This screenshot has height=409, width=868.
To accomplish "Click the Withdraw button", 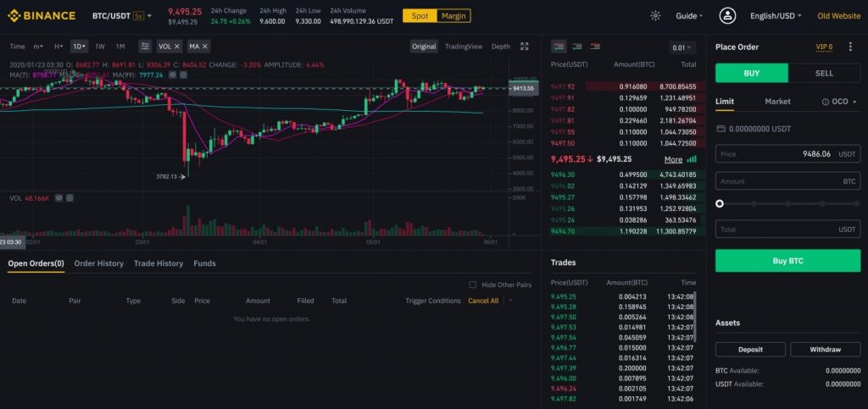I will click(826, 350).
